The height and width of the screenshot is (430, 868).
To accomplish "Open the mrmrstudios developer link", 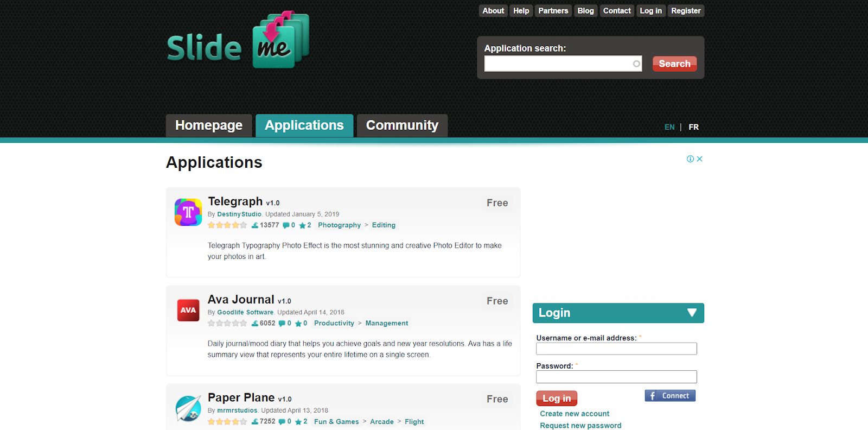I will (237, 411).
